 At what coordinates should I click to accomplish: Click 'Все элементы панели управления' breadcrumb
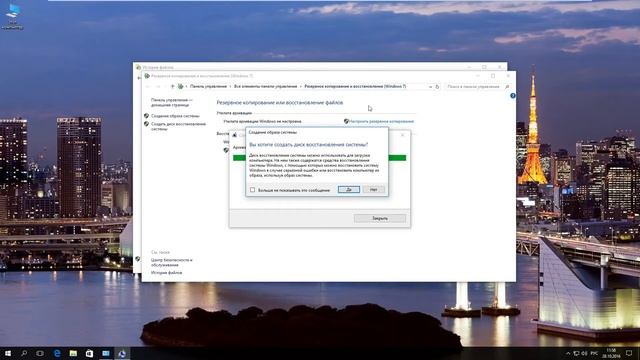(265, 87)
